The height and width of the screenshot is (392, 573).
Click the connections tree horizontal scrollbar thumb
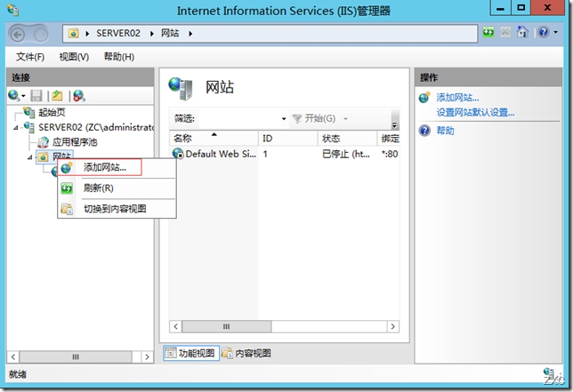pos(76,356)
